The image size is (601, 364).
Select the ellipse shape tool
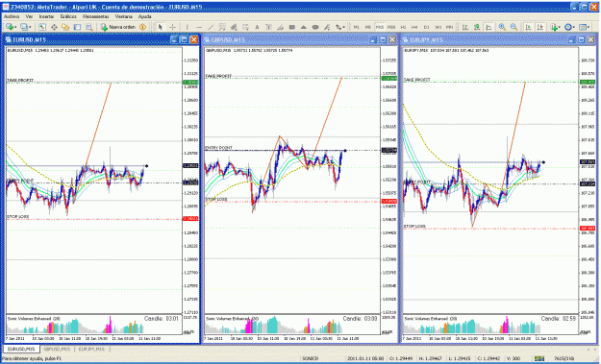pyautogui.click(x=315, y=27)
